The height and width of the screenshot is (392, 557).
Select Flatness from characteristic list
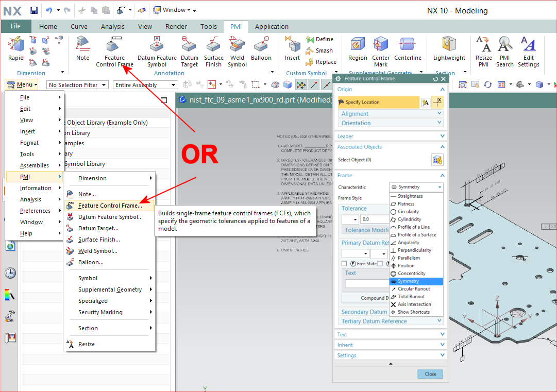[416, 204]
